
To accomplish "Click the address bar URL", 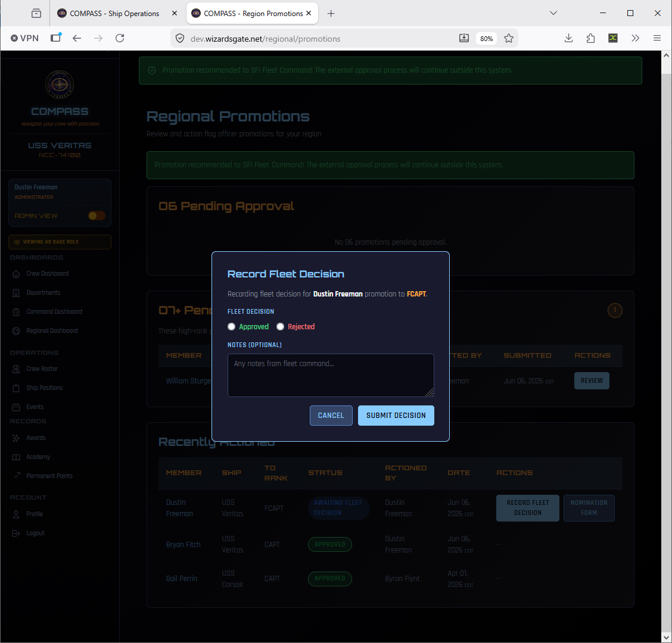I will 265,39.
